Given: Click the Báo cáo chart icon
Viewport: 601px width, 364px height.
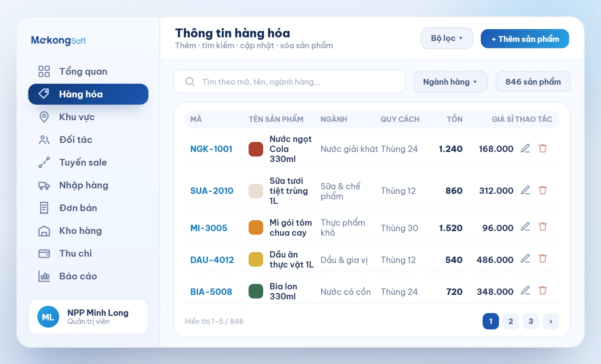Looking at the screenshot, I should click(x=44, y=276).
